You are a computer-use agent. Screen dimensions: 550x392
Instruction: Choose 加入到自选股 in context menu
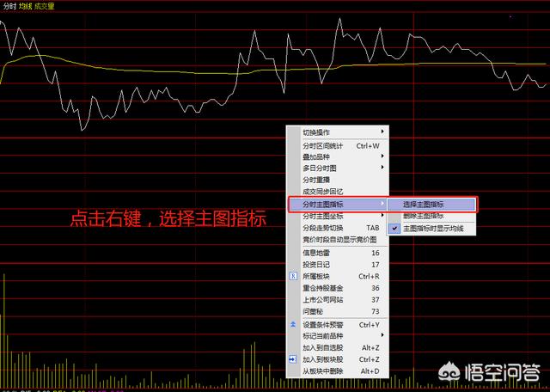point(338,348)
